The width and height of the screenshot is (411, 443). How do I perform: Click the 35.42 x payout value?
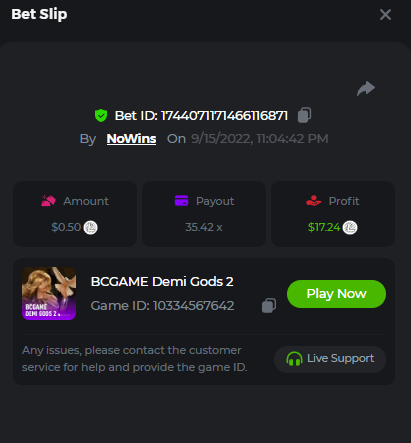click(x=204, y=227)
